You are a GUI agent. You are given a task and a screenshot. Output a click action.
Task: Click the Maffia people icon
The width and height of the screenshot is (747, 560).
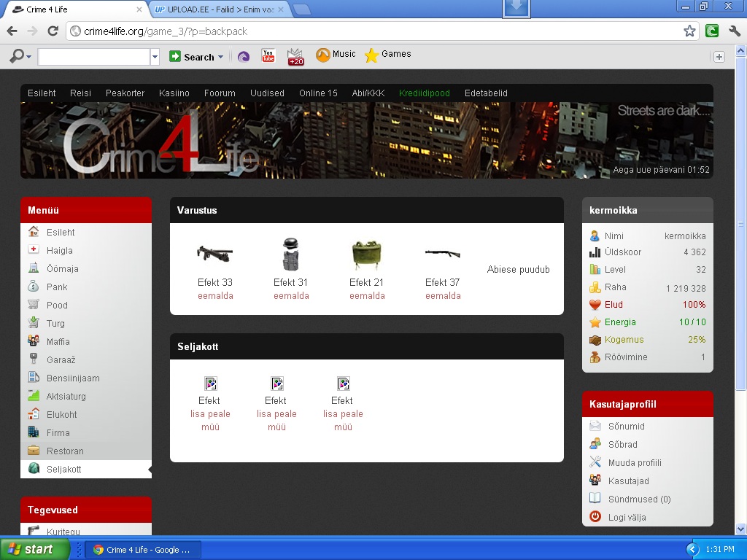tap(34, 341)
